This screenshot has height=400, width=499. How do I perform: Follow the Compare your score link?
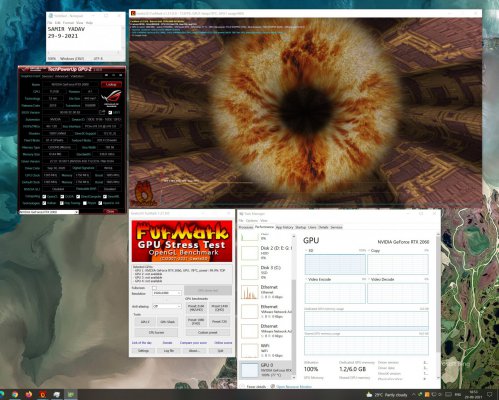193,343
